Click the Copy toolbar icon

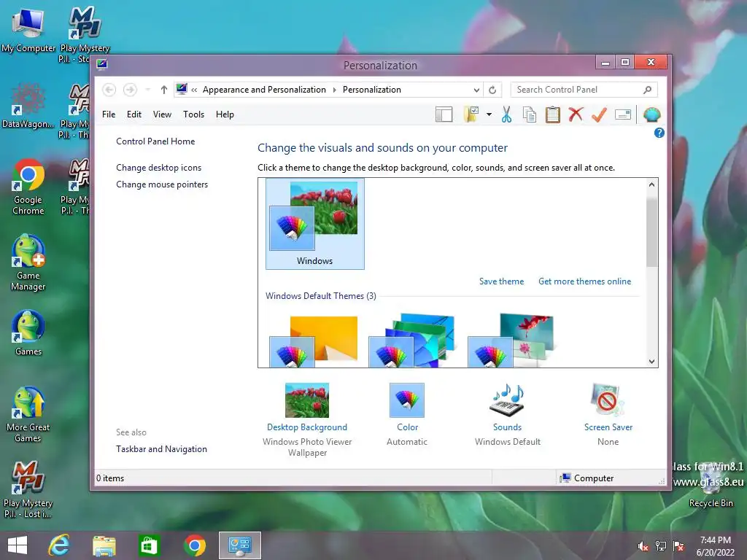[530, 114]
